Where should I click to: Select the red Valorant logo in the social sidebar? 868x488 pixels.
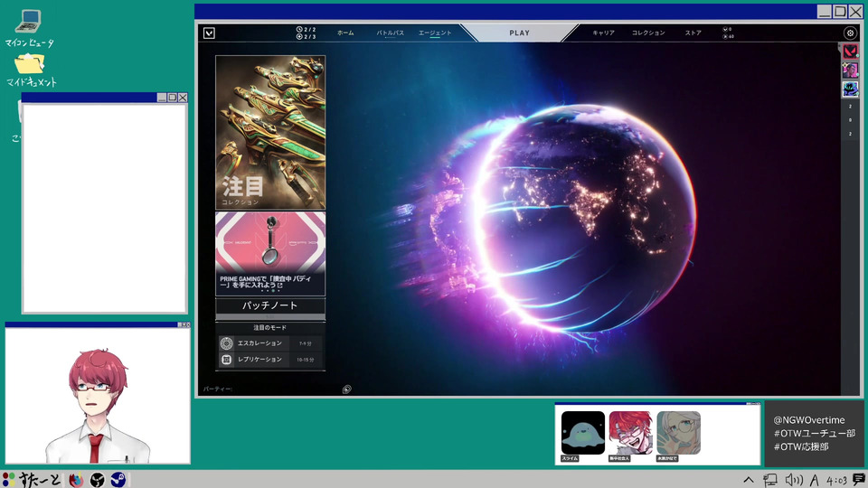click(x=850, y=52)
